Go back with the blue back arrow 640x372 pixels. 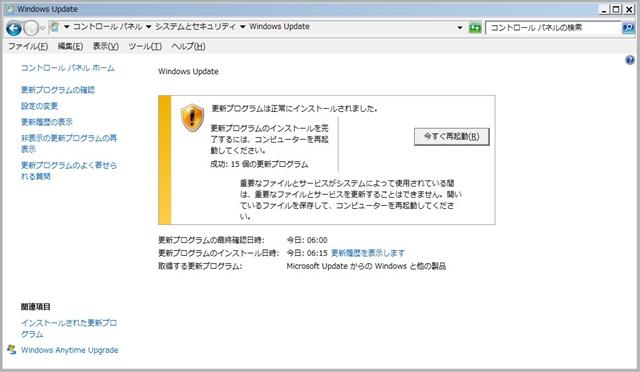click(14, 28)
